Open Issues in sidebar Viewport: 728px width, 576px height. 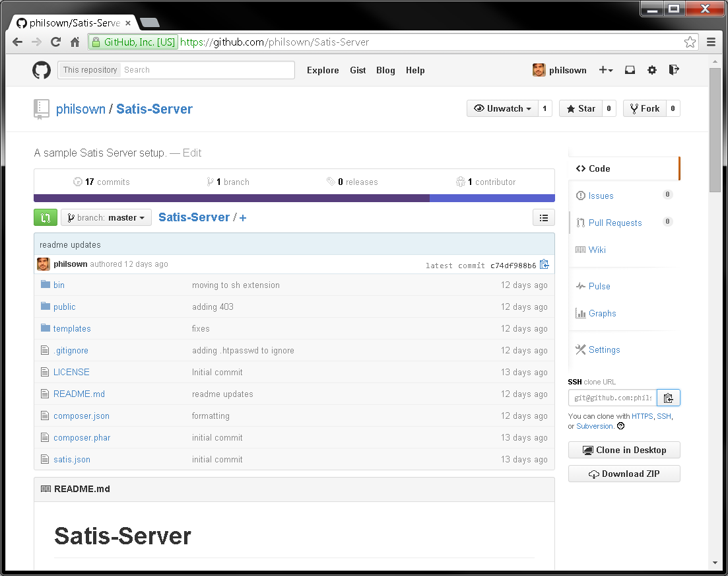coord(601,196)
